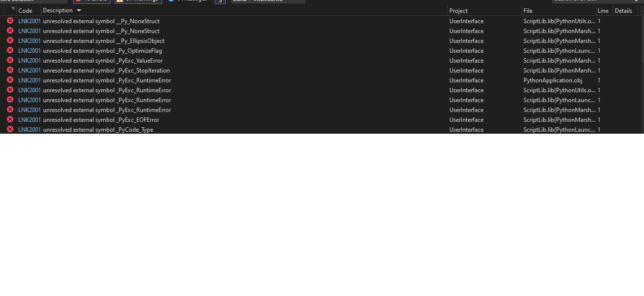Screen dimensions: 644x296
Task: Select the error icon for _PyCode_Type row
Action: point(10,129)
